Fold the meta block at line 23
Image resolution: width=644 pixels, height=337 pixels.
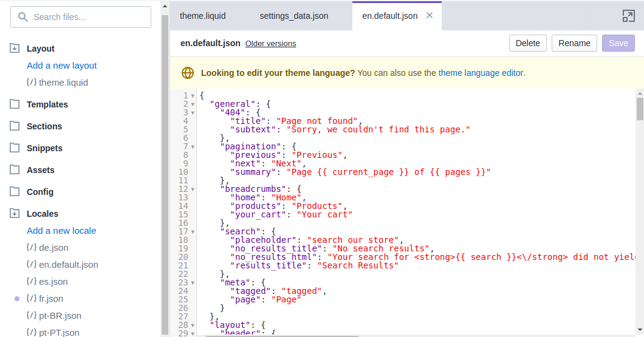point(193,283)
